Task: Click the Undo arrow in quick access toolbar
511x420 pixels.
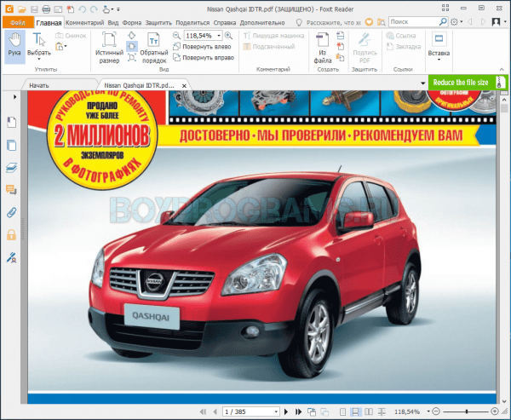Action: point(82,9)
